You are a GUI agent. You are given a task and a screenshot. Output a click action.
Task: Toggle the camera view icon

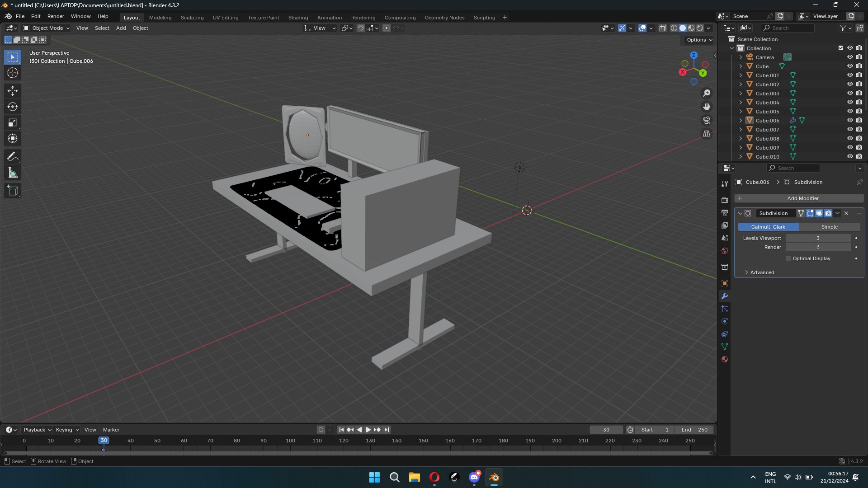707,120
